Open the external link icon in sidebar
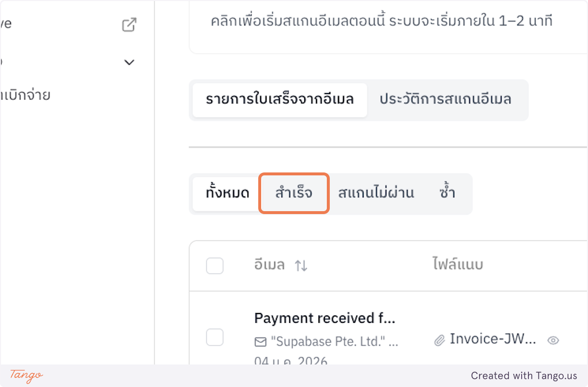The image size is (588, 387). (128, 24)
